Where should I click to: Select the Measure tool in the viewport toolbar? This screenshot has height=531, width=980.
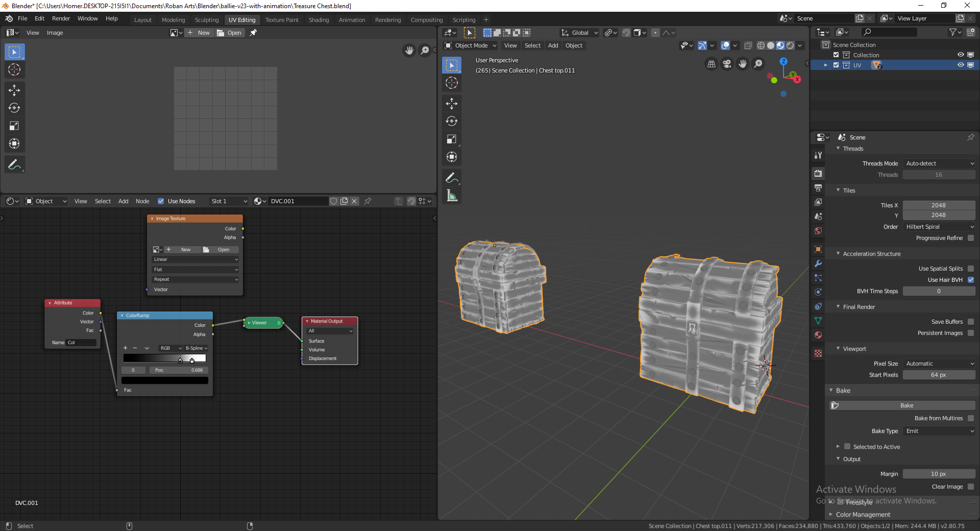452,196
